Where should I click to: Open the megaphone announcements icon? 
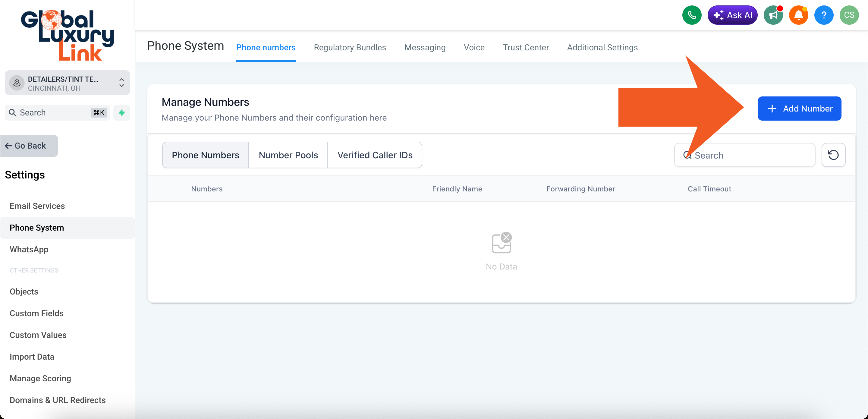[x=773, y=15]
